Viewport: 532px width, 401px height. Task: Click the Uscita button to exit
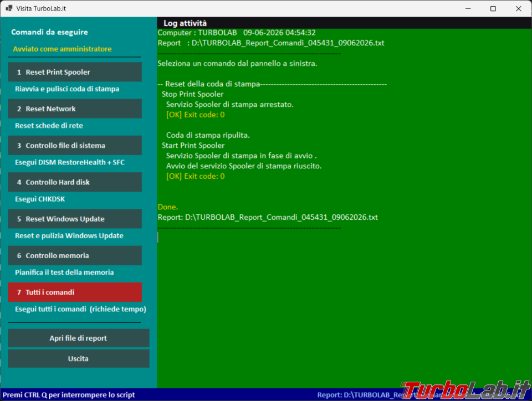pyautogui.click(x=78, y=358)
